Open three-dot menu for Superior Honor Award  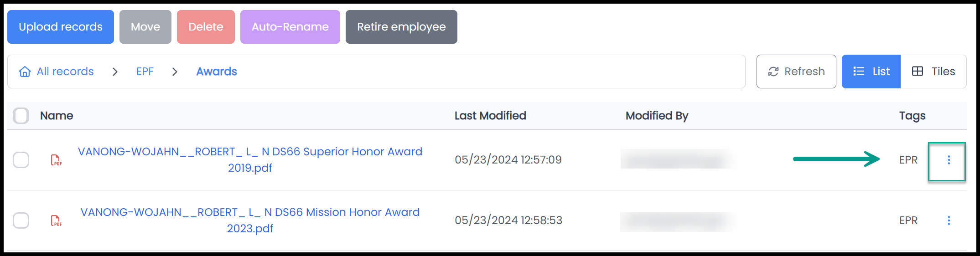(x=949, y=160)
